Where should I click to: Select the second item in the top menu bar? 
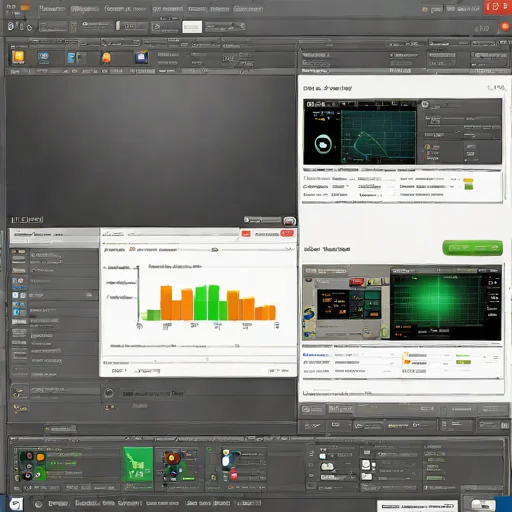pyautogui.click(x=84, y=9)
